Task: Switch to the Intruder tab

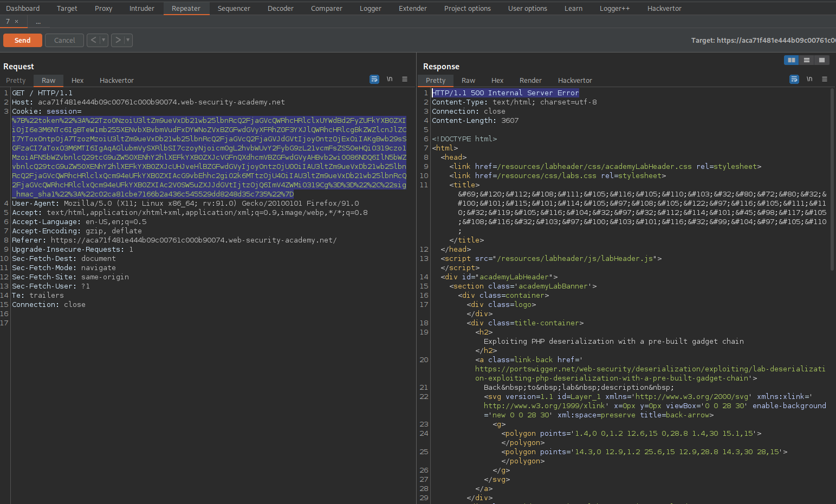Action: 142,8
